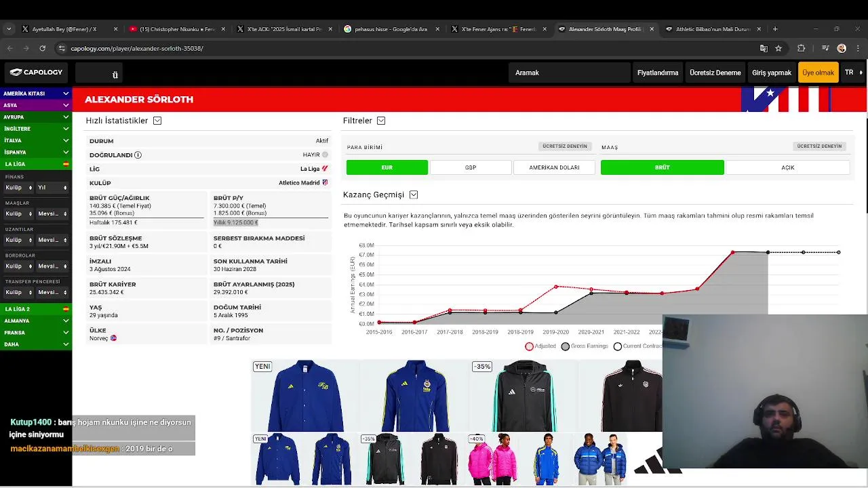The width and height of the screenshot is (868, 488).
Task: Open Finans Kulüp dropdown
Action: pos(18,188)
